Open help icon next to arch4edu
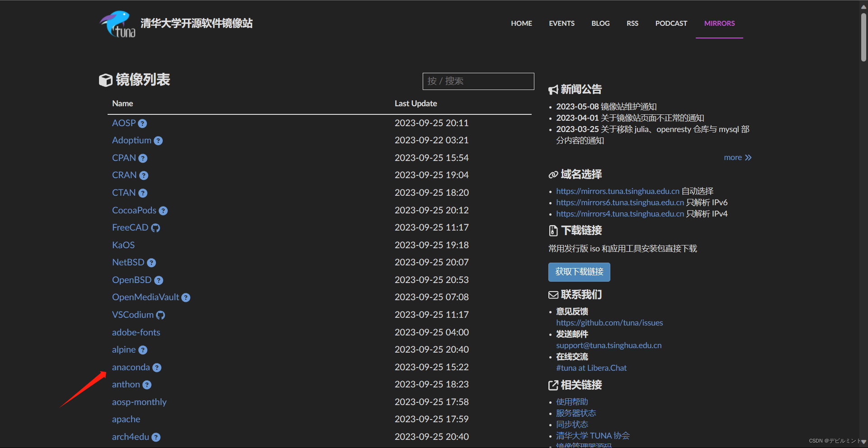Image resolution: width=868 pixels, height=448 pixels. click(156, 437)
